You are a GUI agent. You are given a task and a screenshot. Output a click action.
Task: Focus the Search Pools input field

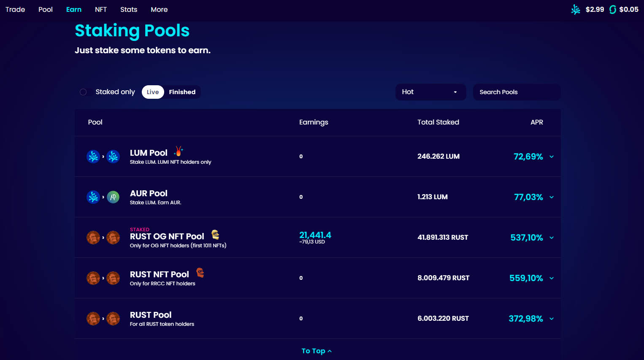tap(517, 92)
